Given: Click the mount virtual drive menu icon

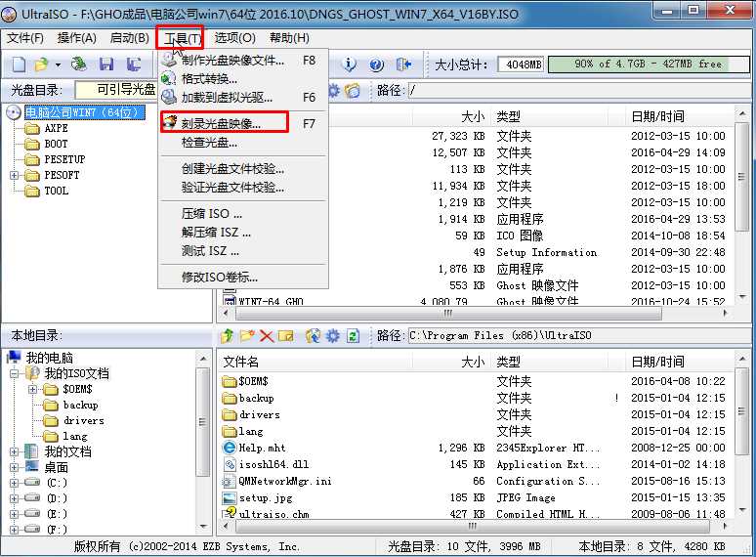Looking at the screenshot, I should [x=169, y=97].
